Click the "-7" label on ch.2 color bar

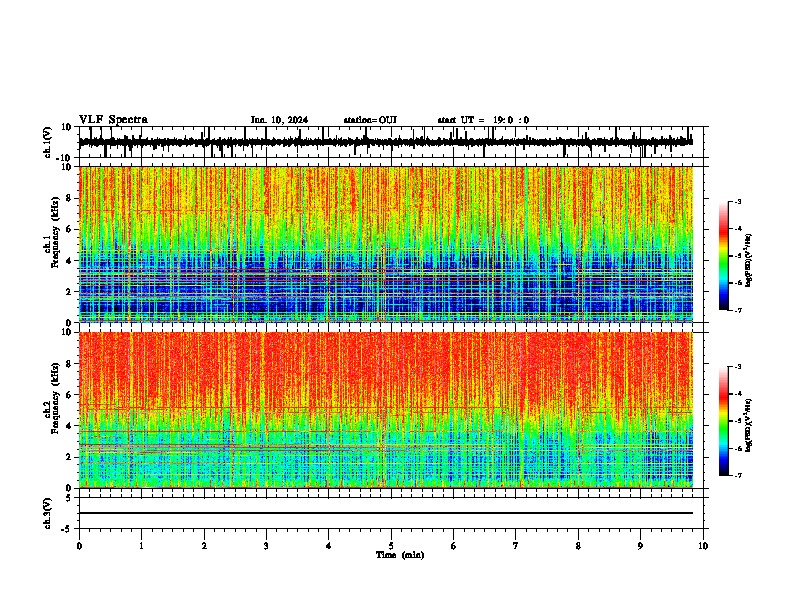(738, 475)
